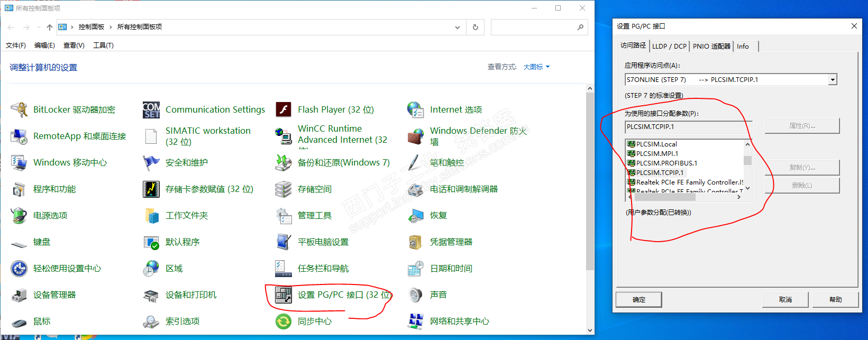Open 管理工具 icon
Image resolution: width=868 pixels, height=340 pixels.
click(284, 215)
